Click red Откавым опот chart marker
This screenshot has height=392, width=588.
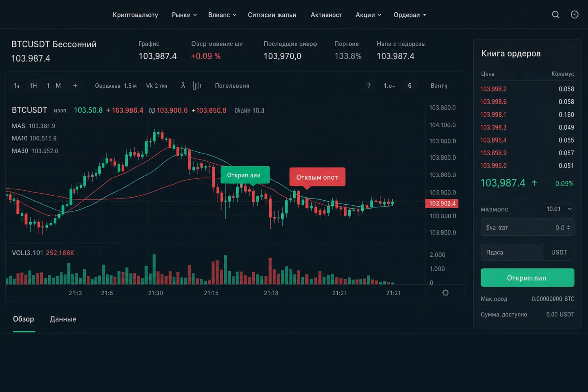click(x=317, y=177)
